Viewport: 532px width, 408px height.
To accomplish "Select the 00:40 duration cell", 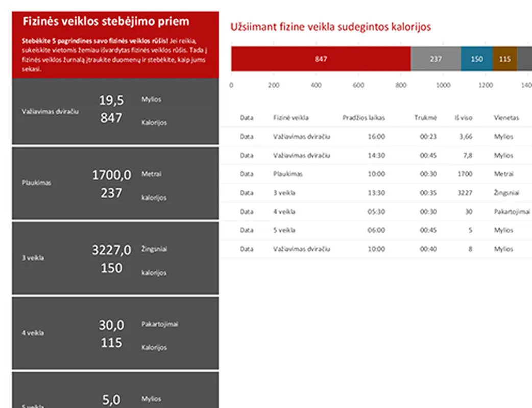I will pos(428,249).
